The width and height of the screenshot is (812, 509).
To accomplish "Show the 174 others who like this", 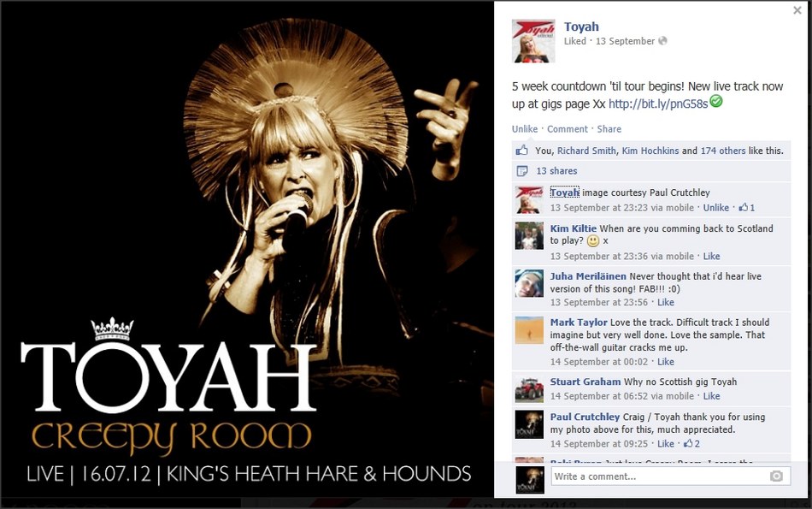I will click(x=723, y=151).
